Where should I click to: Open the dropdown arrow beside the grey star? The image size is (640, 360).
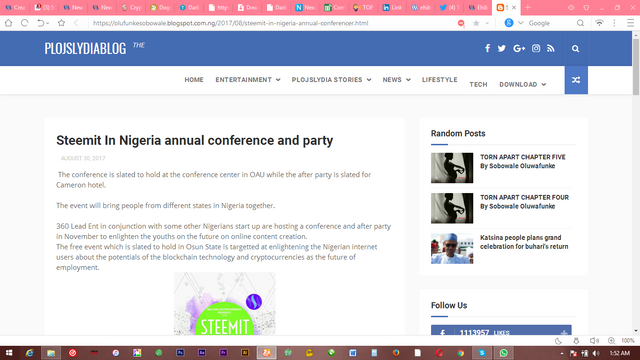pos(487,23)
